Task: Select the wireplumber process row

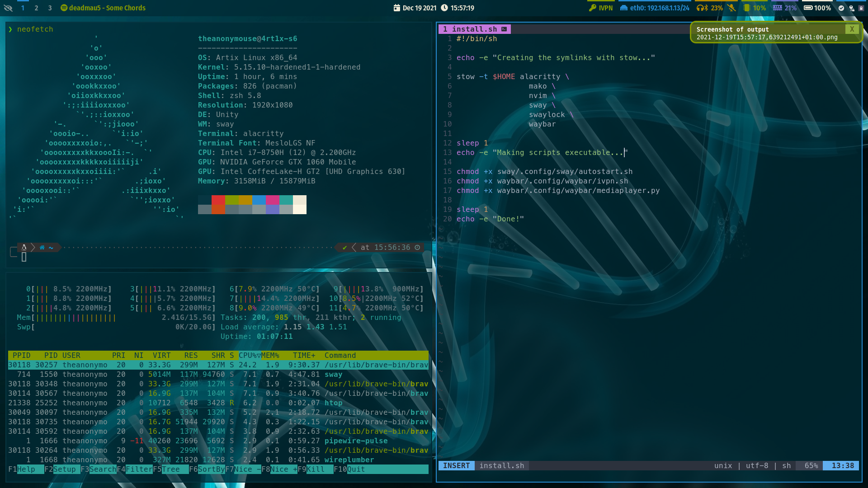Action: pyautogui.click(x=218, y=460)
